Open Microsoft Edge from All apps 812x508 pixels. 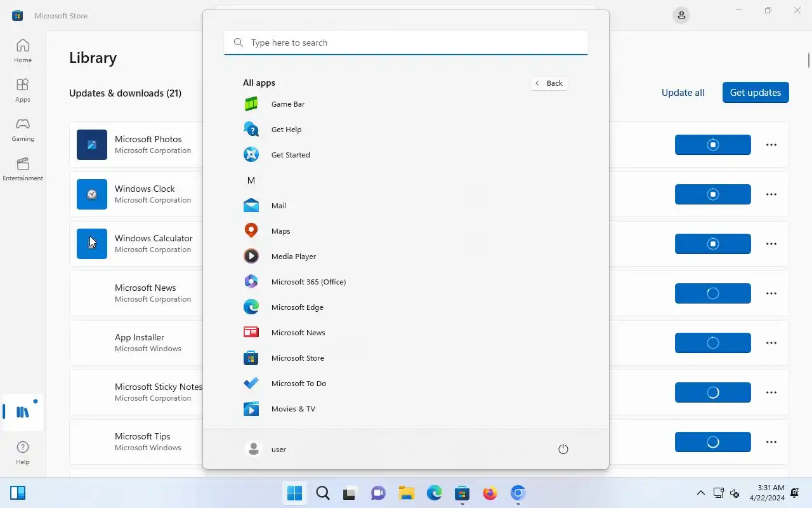(x=405, y=307)
